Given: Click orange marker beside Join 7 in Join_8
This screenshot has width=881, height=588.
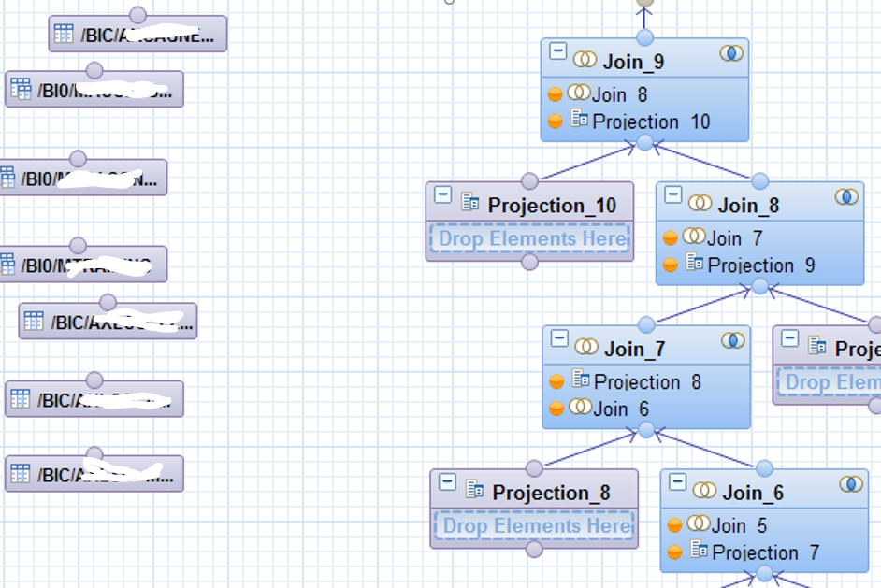Looking at the screenshot, I should [x=671, y=238].
